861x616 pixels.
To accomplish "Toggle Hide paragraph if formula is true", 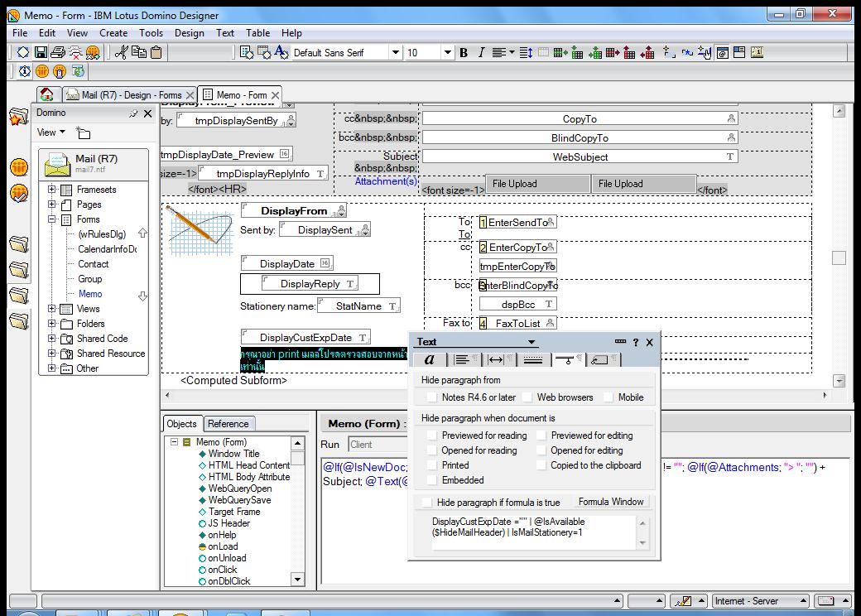I will pos(427,503).
